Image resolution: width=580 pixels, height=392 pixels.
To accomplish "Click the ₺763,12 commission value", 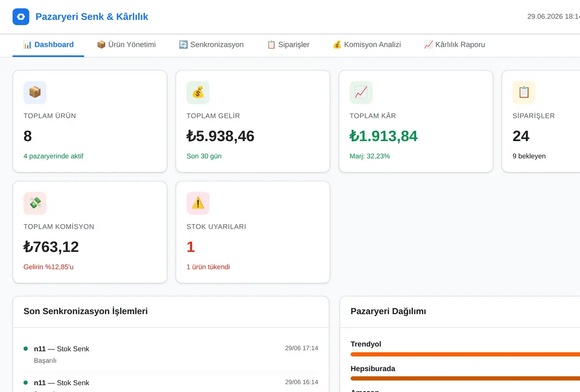I will point(51,247).
